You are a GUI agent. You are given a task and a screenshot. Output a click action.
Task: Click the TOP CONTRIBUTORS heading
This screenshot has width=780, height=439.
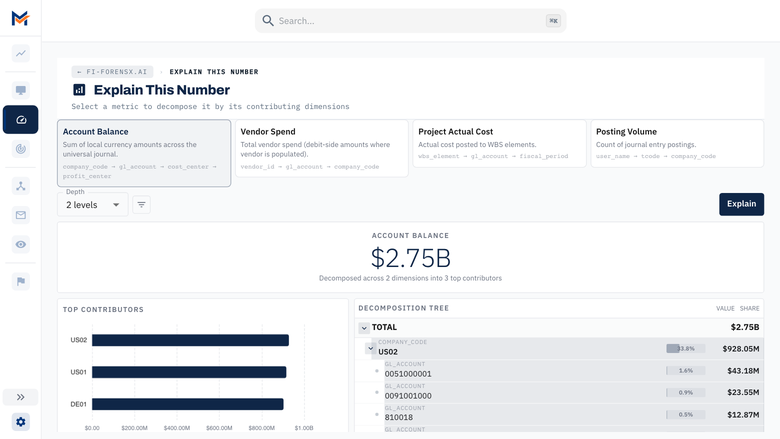click(x=103, y=309)
